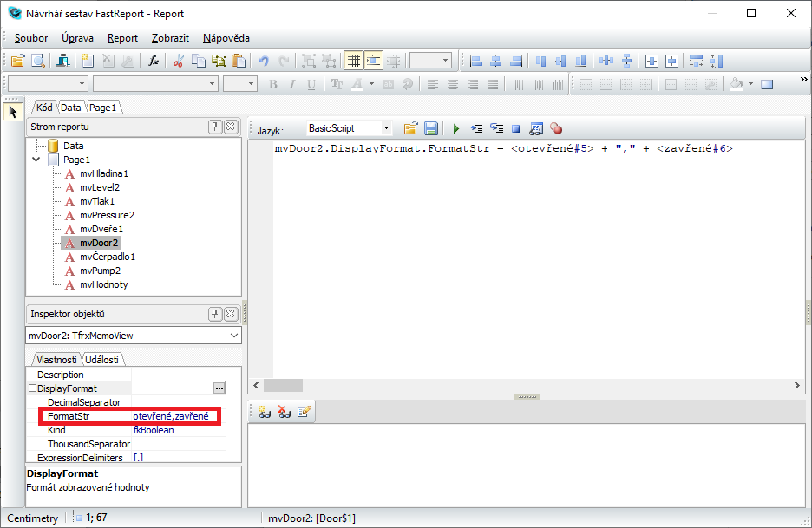Screen dimensions: 812x528
Task: Click the DisplayFormat ellipsis button
Action: click(219, 388)
